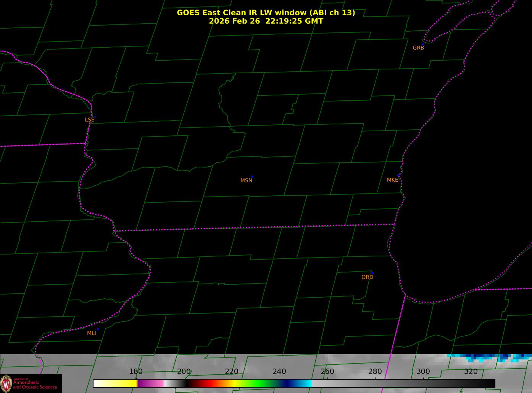Click the 300 tick label on colorbar
Image resolution: width=532 pixels, height=393 pixels.
tap(423, 372)
